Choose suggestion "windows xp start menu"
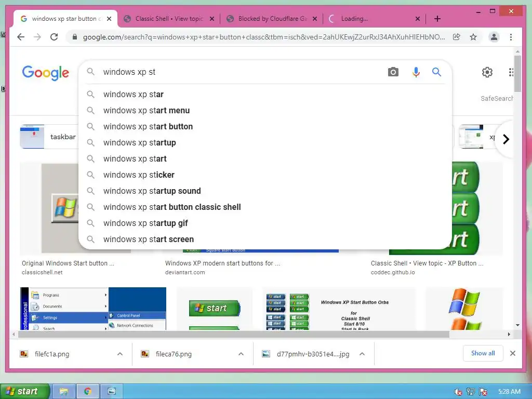The image size is (532, 399). coord(265,110)
